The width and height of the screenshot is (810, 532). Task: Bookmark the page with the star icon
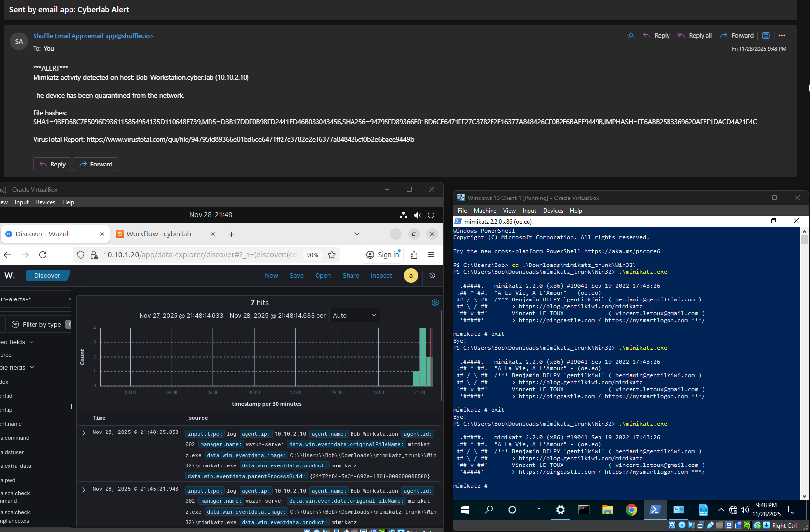(x=332, y=255)
